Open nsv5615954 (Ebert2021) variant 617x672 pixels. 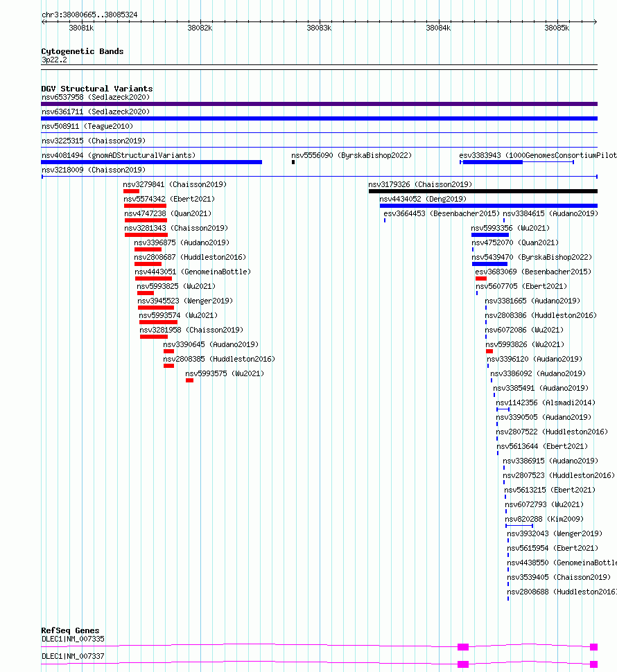(553, 549)
